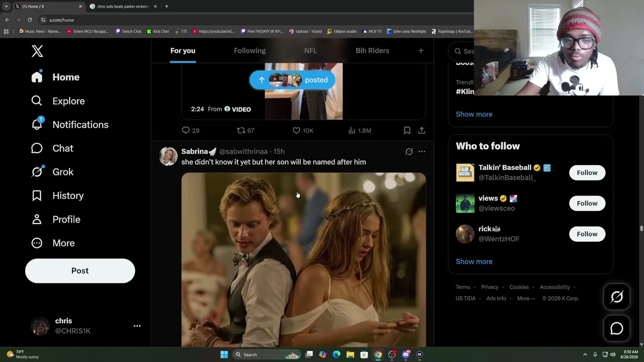The height and width of the screenshot is (362, 644).
Task: Open History in the sidebar
Action: click(x=57, y=196)
